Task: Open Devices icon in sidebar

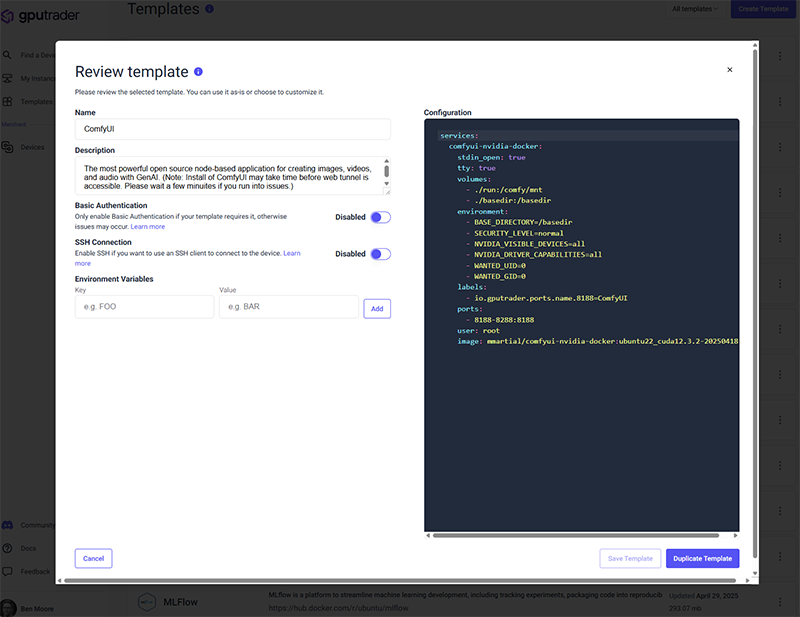Action: click(7, 147)
